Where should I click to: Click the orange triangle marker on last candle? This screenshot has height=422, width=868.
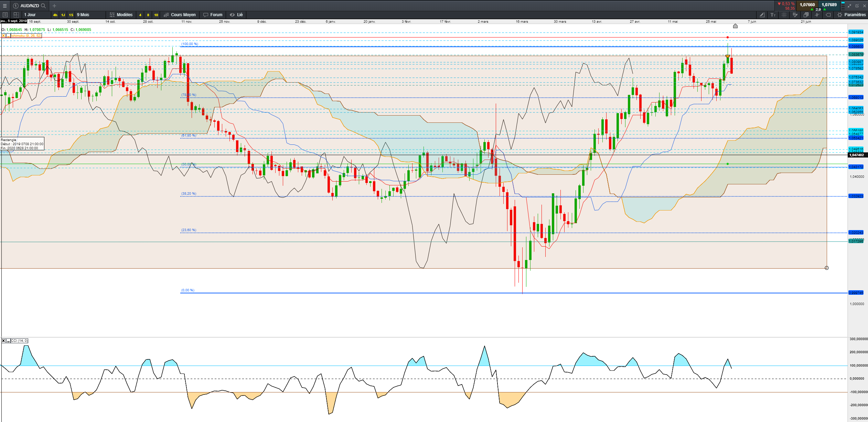click(x=728, y=56)
